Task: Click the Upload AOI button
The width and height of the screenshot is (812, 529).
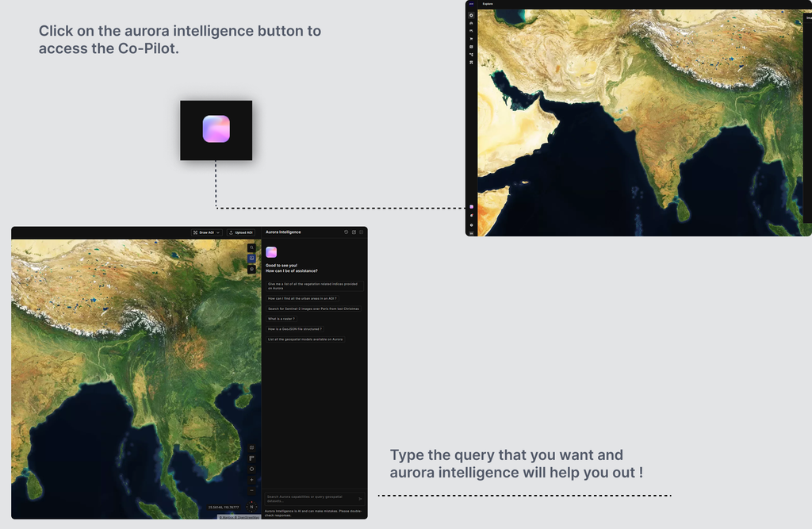Action: pos(241,232)
